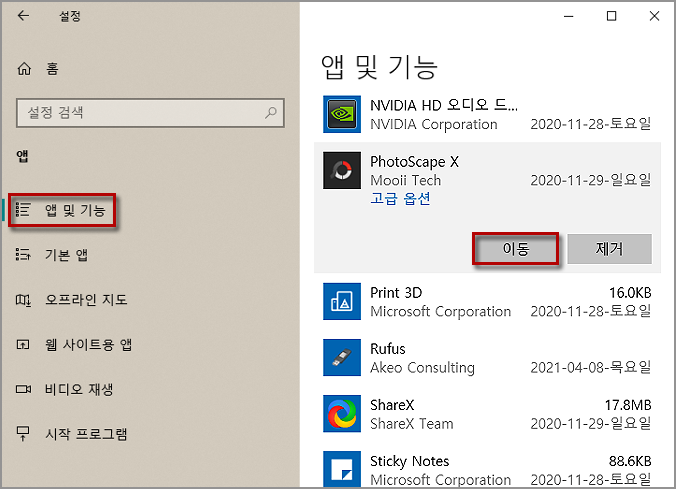Click the Akeo Consulting publisher text
The height and width of the screenshot is (489, 676).
[x=422, y=367]
